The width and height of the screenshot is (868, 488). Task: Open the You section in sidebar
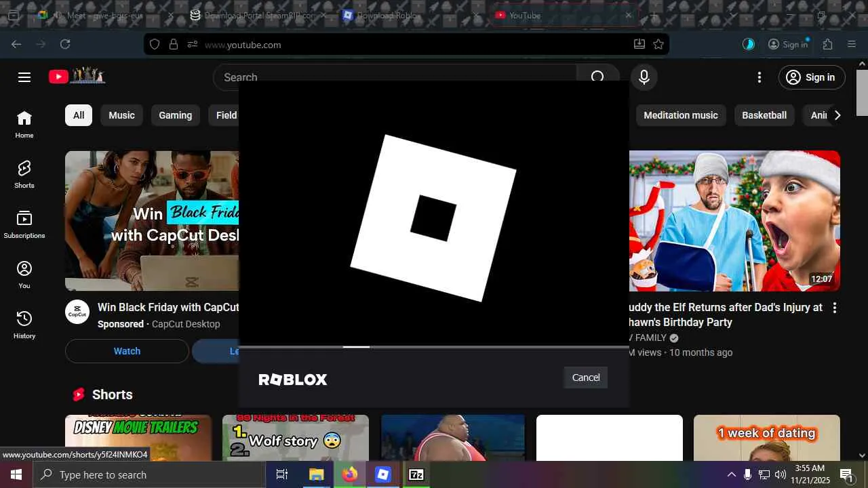[24, 275]
